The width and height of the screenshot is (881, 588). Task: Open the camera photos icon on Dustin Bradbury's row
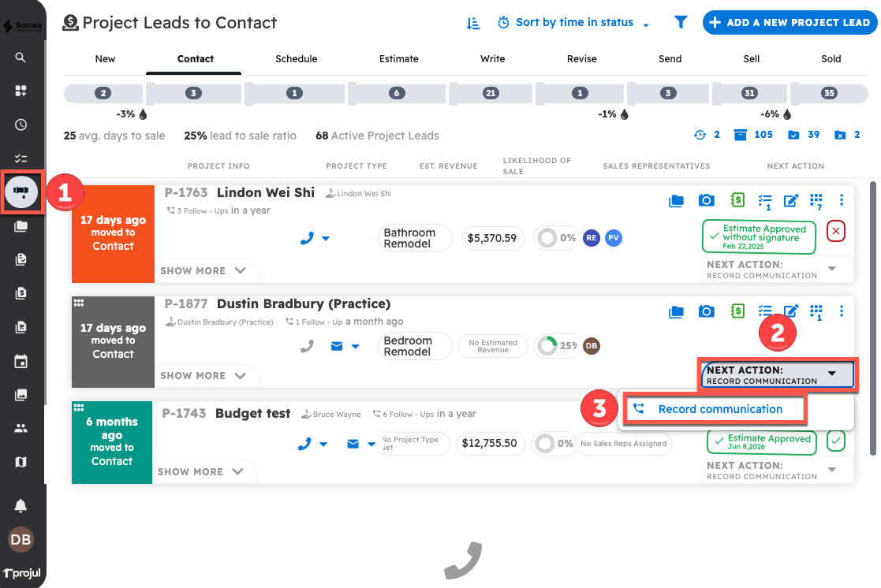(x=706, y=311)
